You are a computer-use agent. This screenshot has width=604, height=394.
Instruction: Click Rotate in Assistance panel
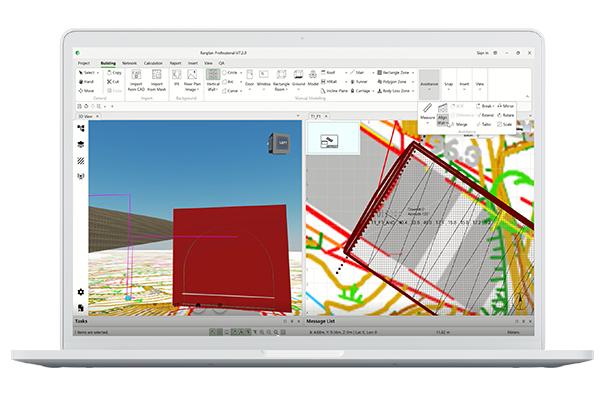505,115
